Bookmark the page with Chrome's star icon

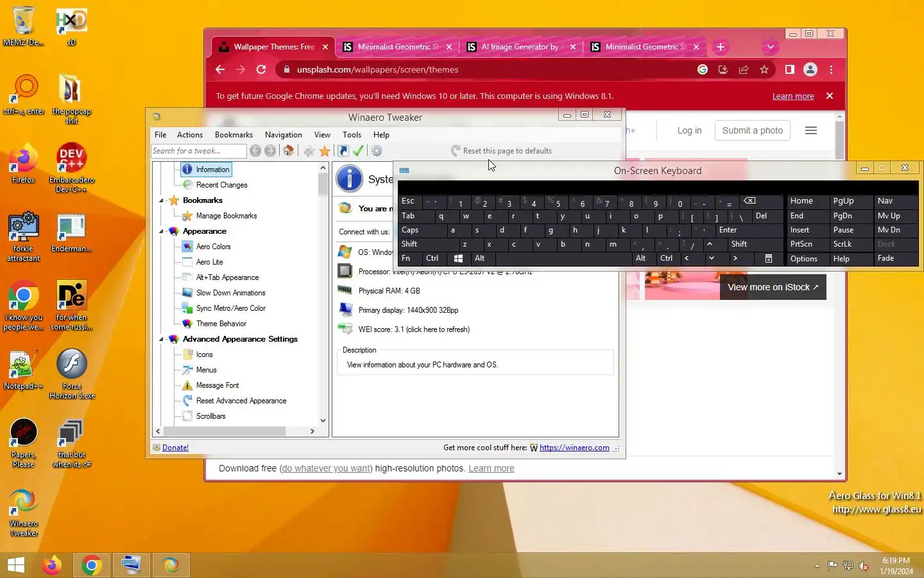[x=764, y=69]
